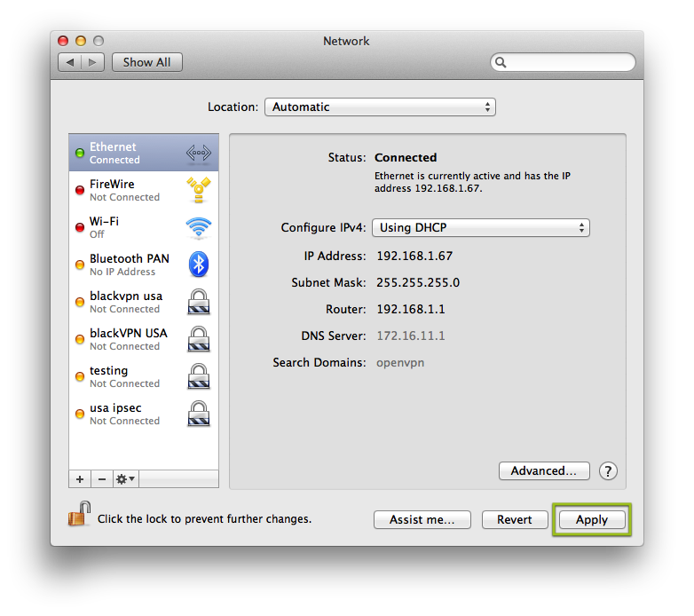The image size is (694, 616).
Task: Click the lock icon beside testing
Action: [x=199, y=376]
